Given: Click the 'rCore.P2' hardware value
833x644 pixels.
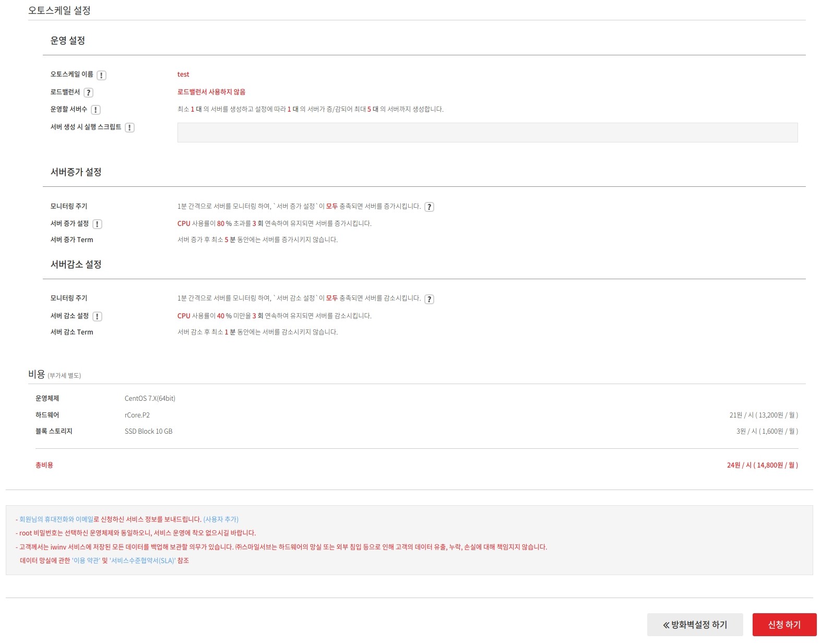Looking at the screenshot, I should pos(137,415).
